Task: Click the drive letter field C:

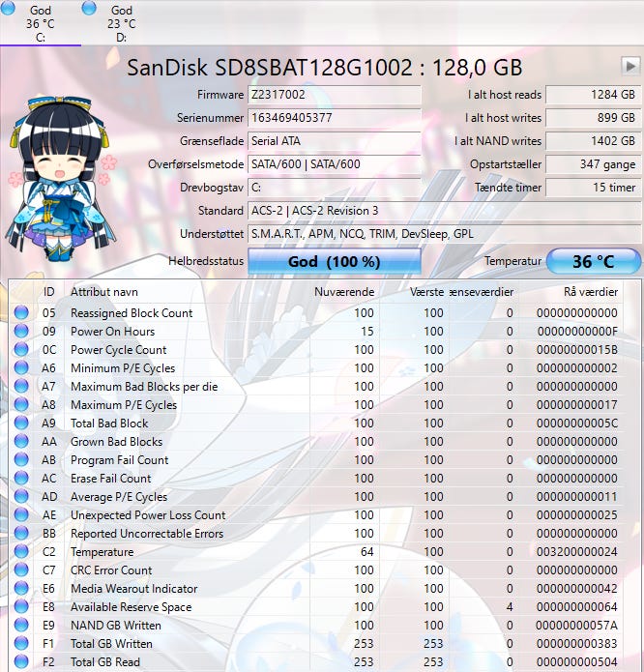Action: click(335, 188)
